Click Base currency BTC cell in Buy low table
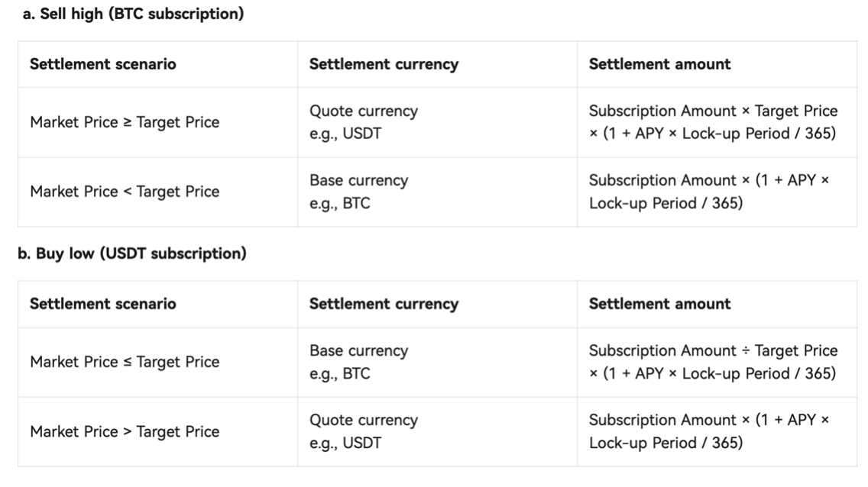The image size is (868, 487). pyautogui.click(x=358, y=362)
